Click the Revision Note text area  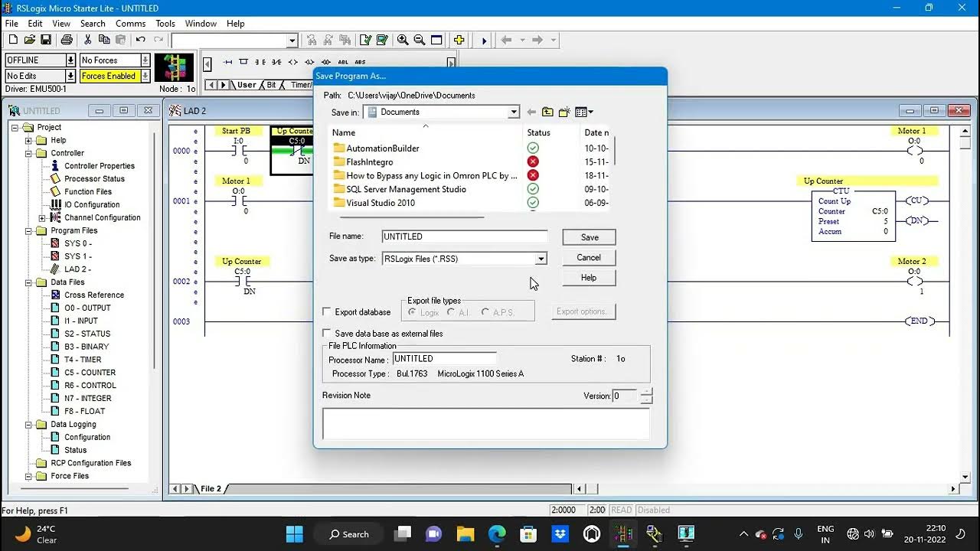(x=486, y=423)
